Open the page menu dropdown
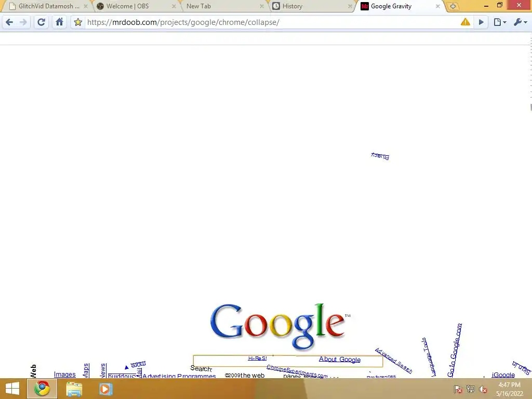Screen dimensions: 532x399 coord(500,22)
